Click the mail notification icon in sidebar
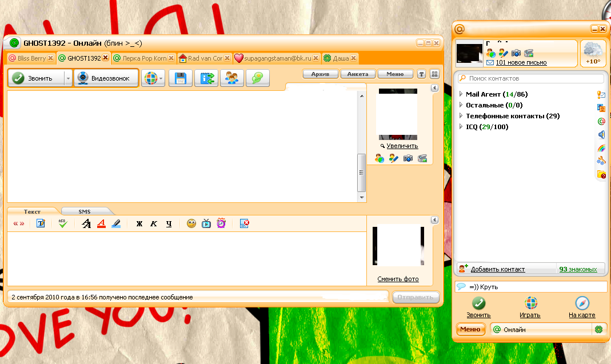This screenshot has height=364, width=611. [601, 94]
